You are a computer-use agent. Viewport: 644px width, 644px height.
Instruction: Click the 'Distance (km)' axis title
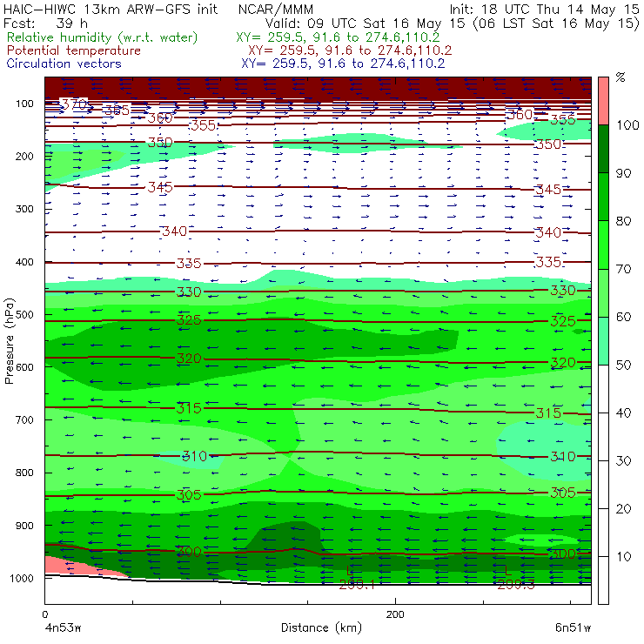(x=322, y=627)
